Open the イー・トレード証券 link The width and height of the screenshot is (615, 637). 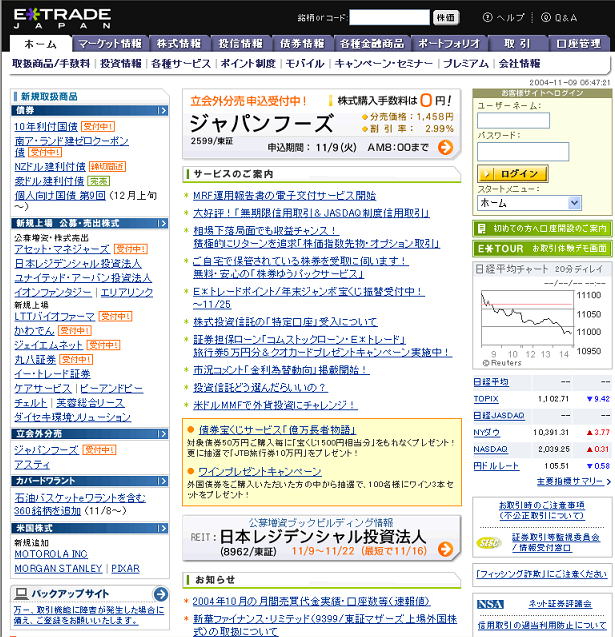click(x=52, y=374)
